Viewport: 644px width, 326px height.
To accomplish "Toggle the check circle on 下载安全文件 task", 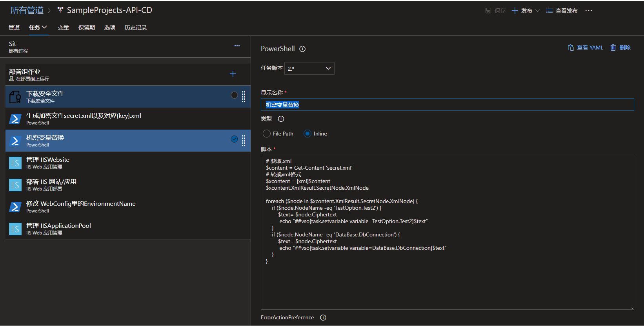I will (x=234, y=95).
